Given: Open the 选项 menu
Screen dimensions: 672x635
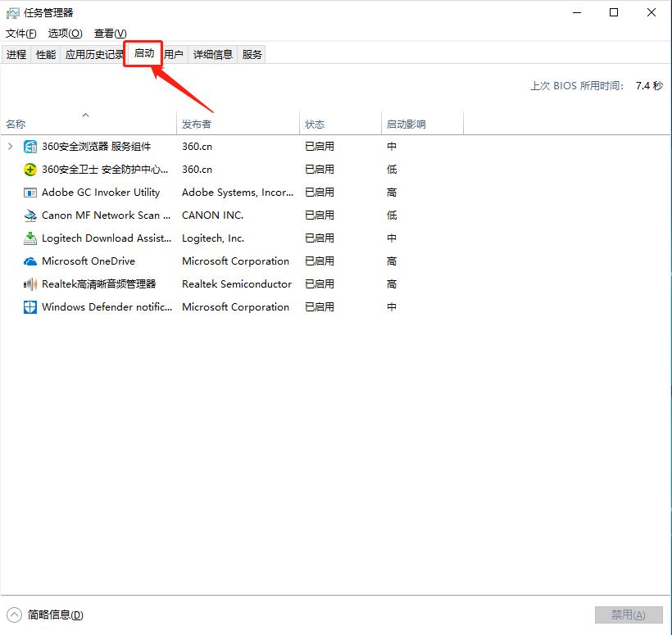Looking at the screenshot, I should (x=65, y=33).
